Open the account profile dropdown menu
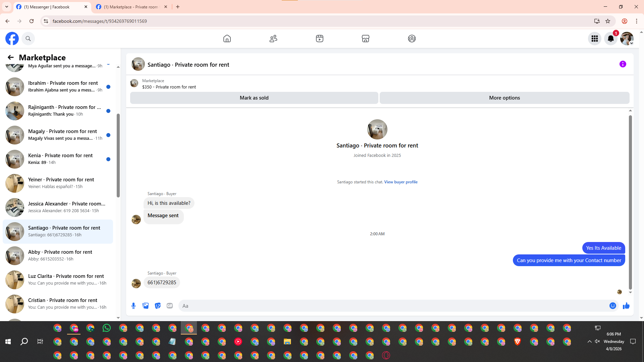Viewport: 644px width, 362px height. pos(627,39)
